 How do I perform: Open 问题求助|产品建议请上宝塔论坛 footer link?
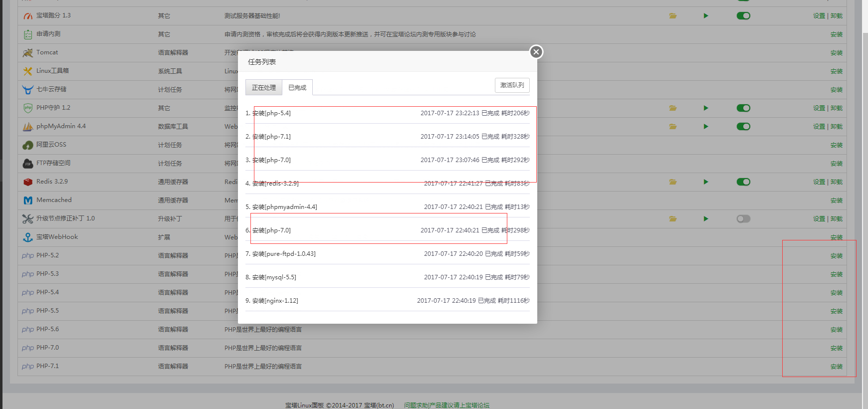[446, 405]
